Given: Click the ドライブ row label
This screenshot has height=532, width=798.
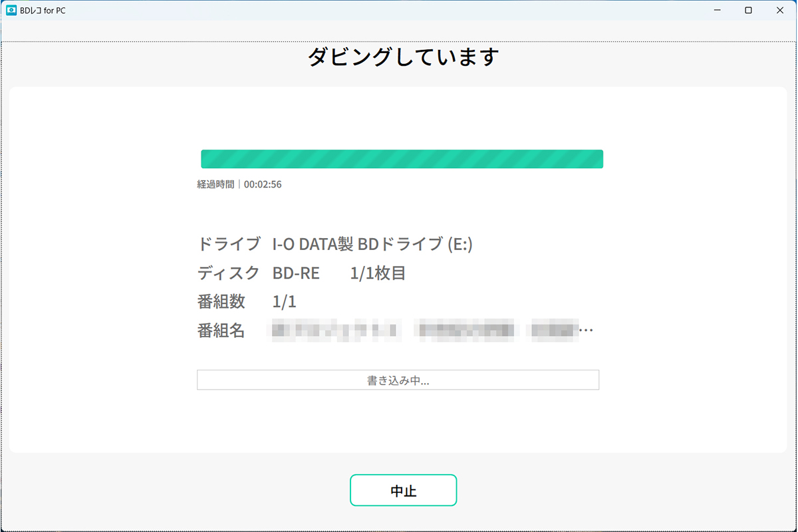Looking at the screenshot, I should (x=229, y=244).
